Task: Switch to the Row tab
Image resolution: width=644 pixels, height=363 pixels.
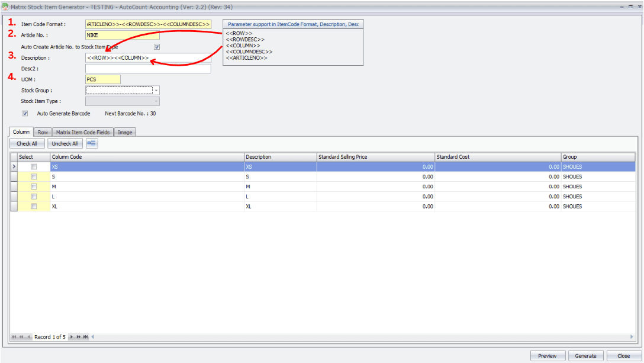Action: click(x=43, y=133)
